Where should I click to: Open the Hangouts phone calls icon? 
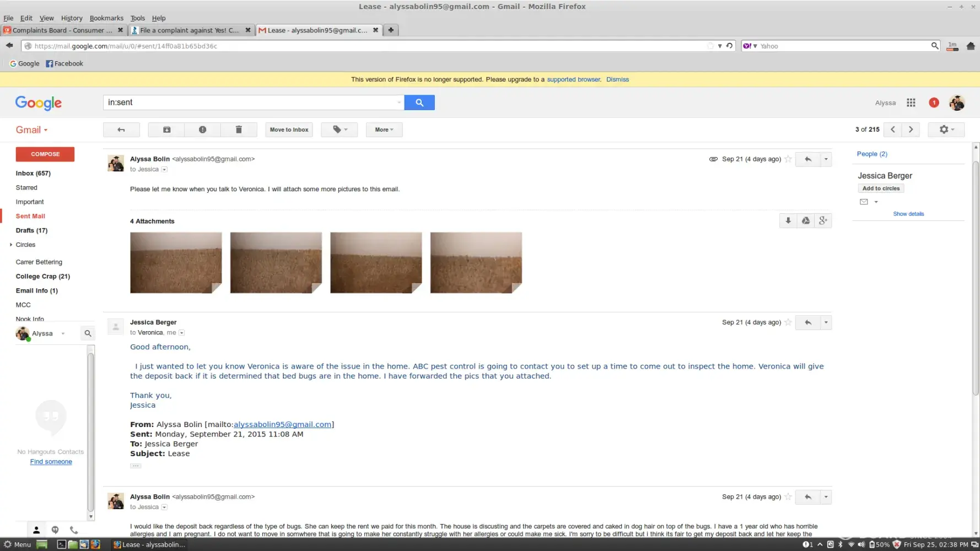(x=74, y=530)
